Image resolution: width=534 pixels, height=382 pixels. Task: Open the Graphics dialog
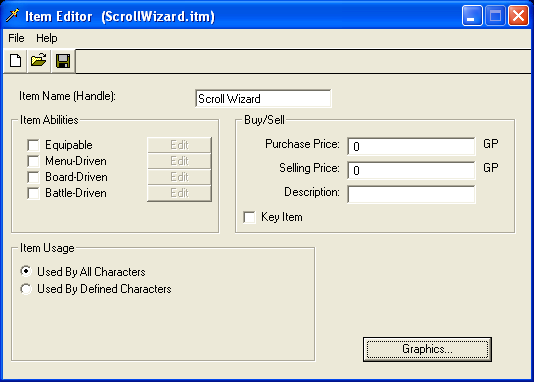pyautogui.click(x=427, y=349)
